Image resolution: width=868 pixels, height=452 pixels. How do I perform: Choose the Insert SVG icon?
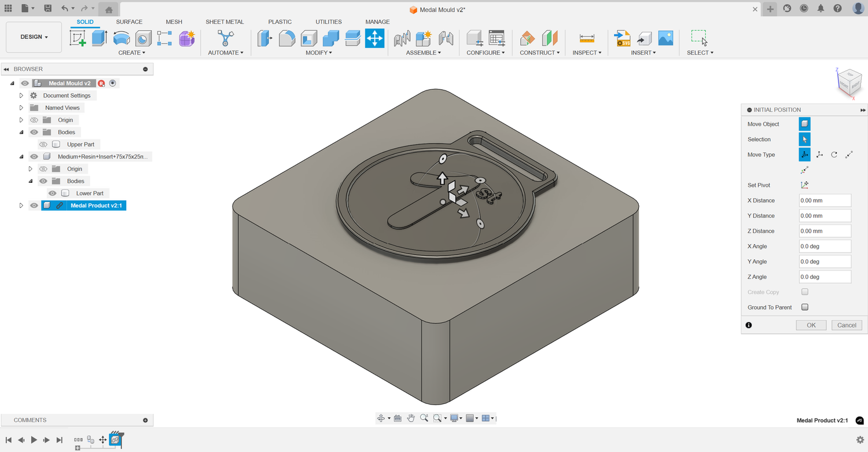tap(623, 38)
